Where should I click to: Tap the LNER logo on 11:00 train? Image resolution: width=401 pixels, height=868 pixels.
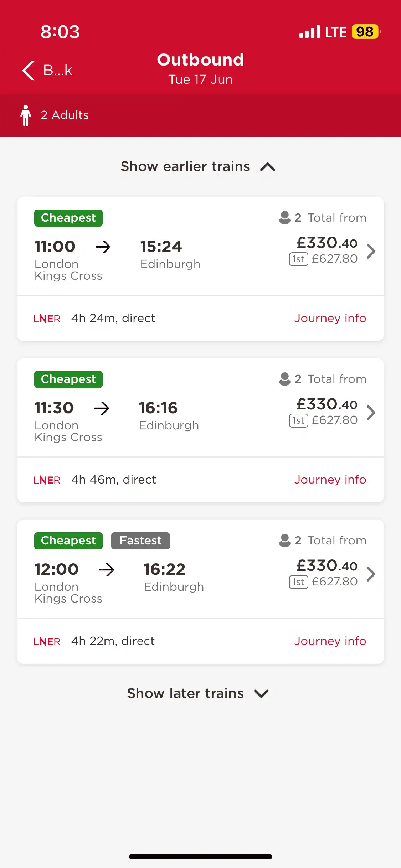click(47, 319)
